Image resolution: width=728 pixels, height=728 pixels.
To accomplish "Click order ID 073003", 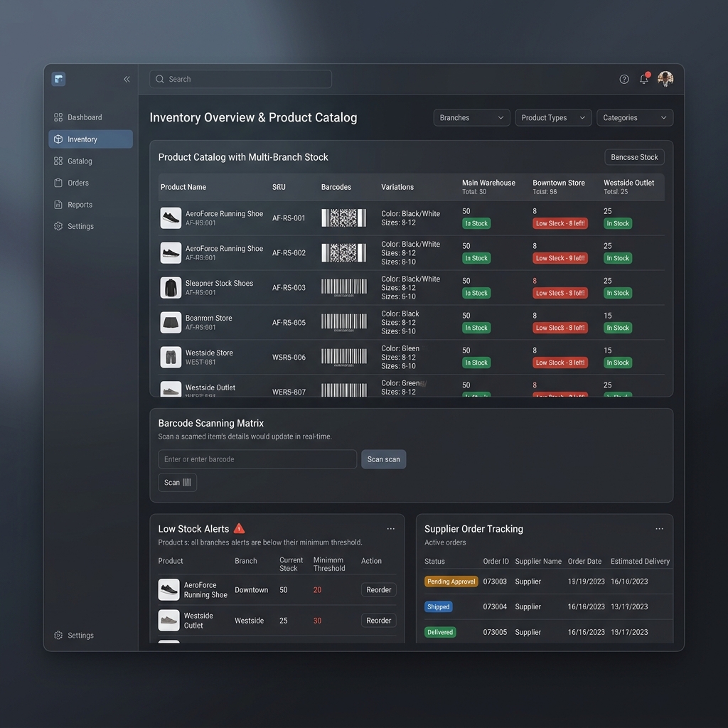I will (495, 582).
